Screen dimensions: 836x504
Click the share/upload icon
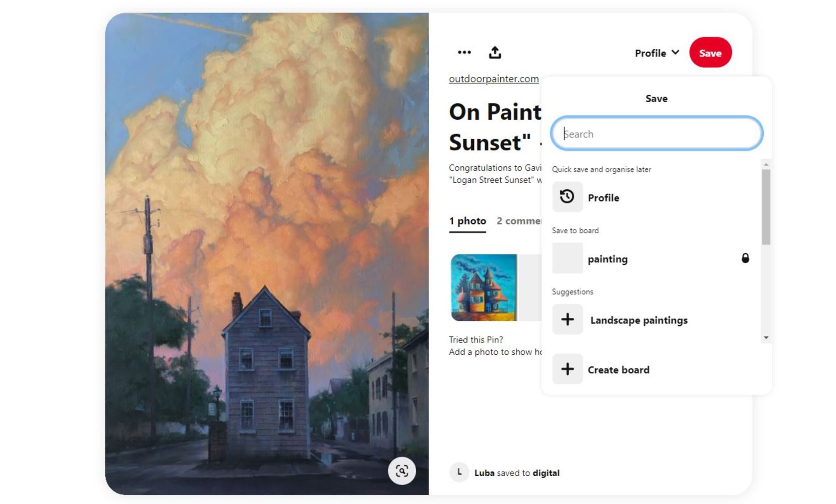point(495,53)
